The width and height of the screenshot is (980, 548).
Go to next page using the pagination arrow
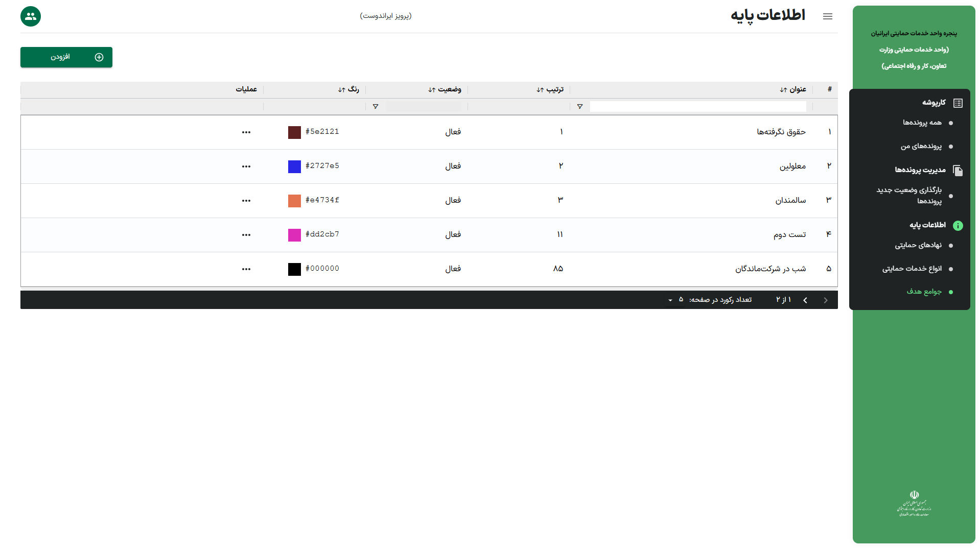pyautogui.click(x=805, y=300)
